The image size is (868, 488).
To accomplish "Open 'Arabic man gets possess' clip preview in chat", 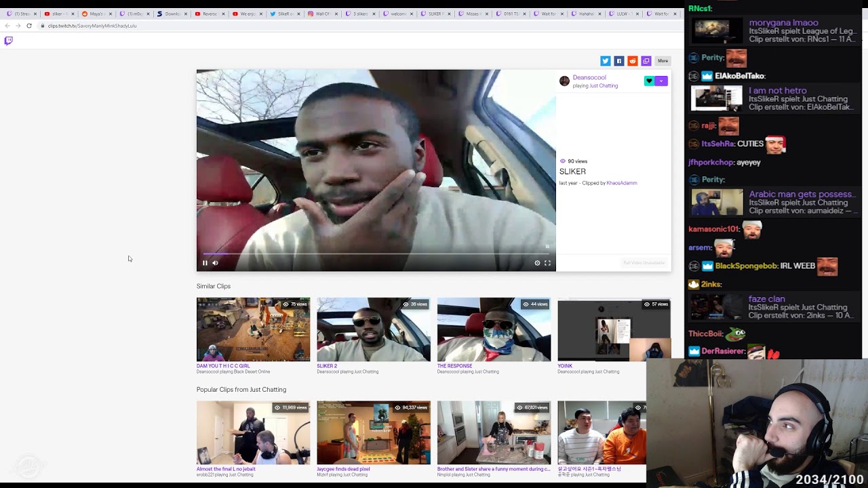I will click(x=717, y=203).
